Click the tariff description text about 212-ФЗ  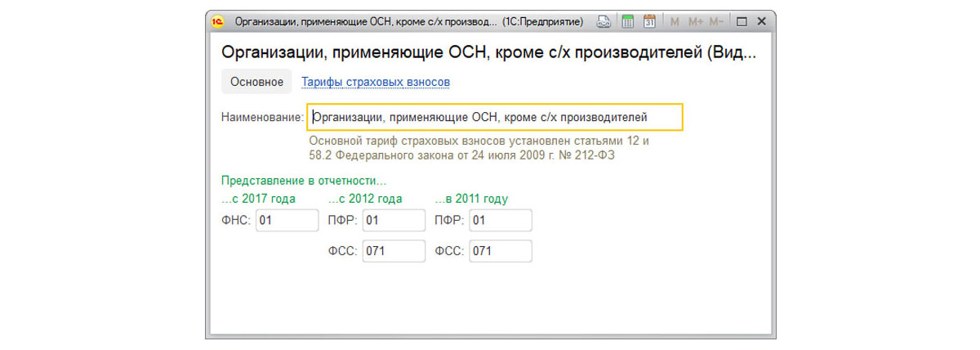pos(479,148)
